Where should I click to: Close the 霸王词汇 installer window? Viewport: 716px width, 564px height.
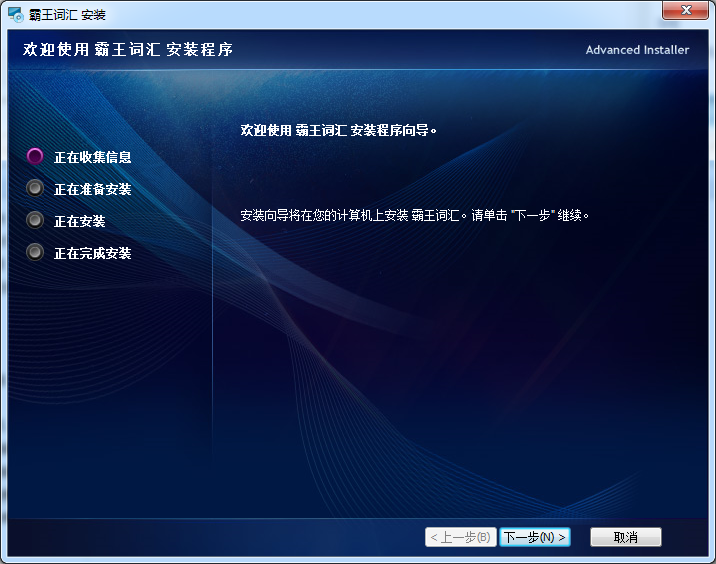click(685, 10)
